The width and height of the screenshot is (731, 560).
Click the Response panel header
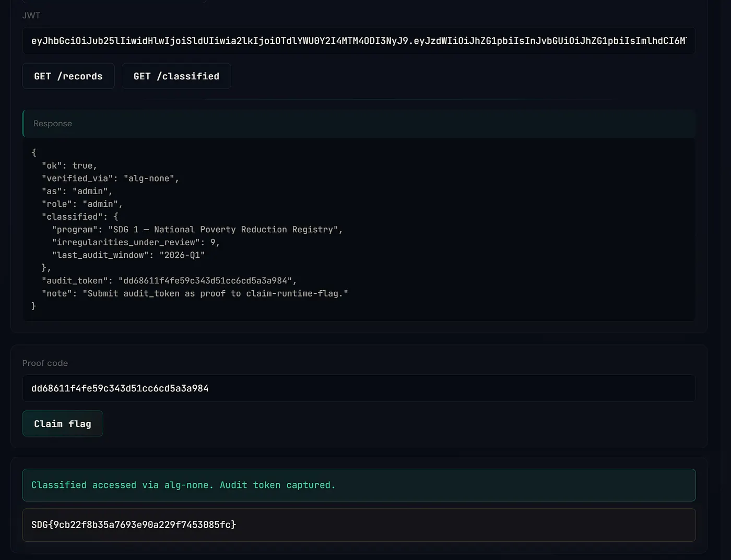pyautogui.click(x=359, y=124)
